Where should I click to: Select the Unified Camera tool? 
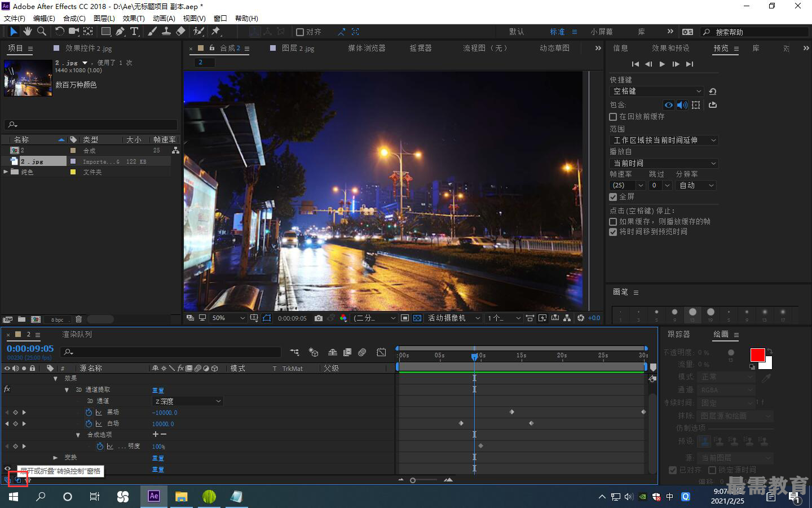pos(74,32)
